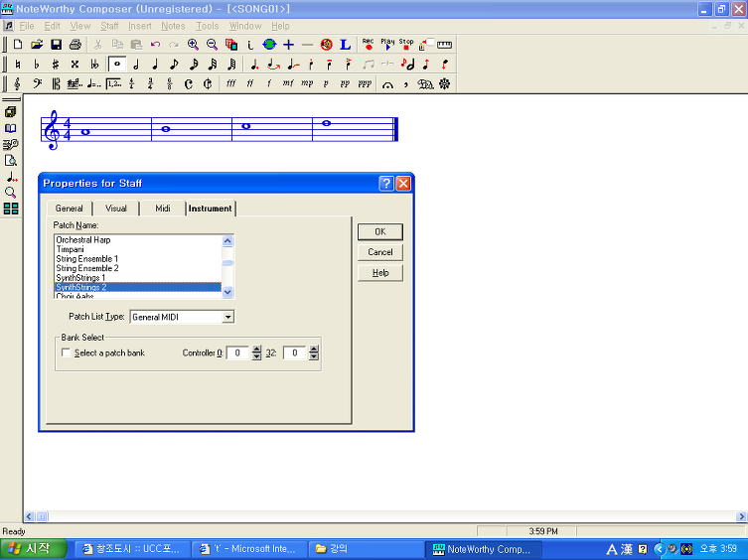This screenshot has height=560, width=748.
Task: Click the Play button in toolbar
Action: pos(387,45)
